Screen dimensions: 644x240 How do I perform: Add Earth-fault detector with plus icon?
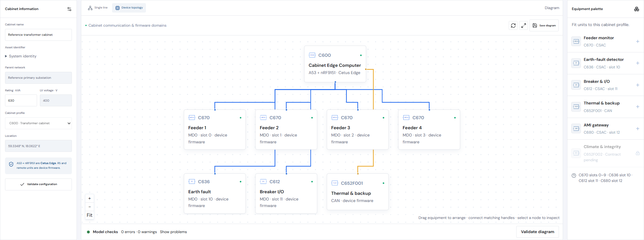638,63
